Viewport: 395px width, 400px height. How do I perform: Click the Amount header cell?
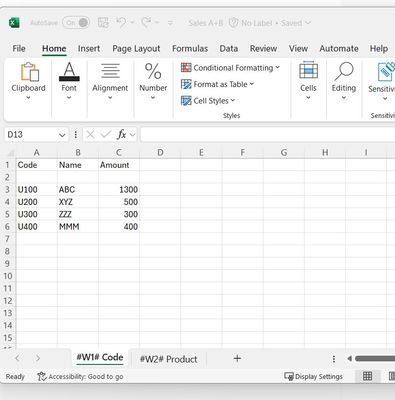point(119,165)
